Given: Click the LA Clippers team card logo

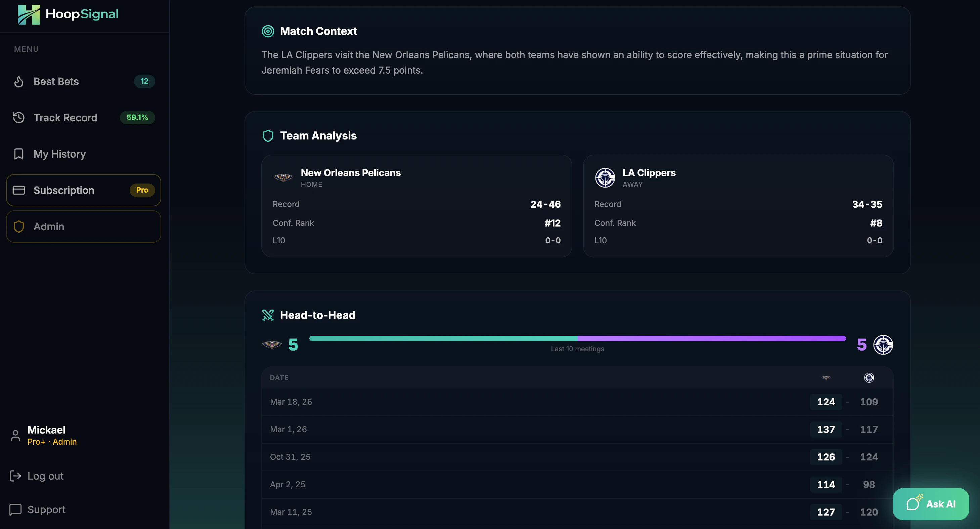Looking at the screenshot, I should coord(605,177).
